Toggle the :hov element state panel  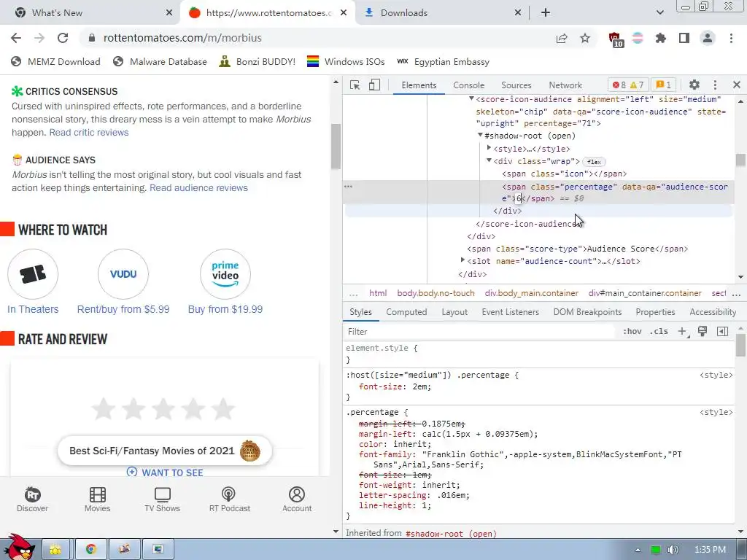pos(632,332)
